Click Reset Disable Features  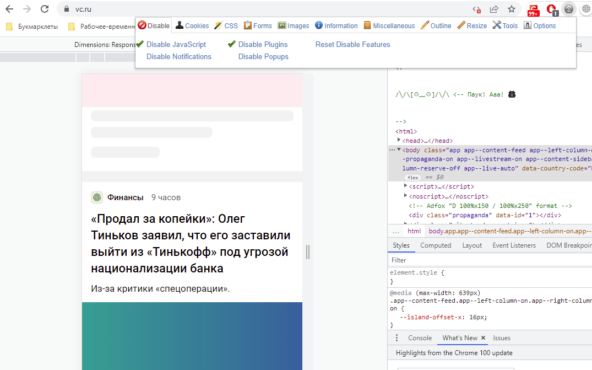coord(353,45)
